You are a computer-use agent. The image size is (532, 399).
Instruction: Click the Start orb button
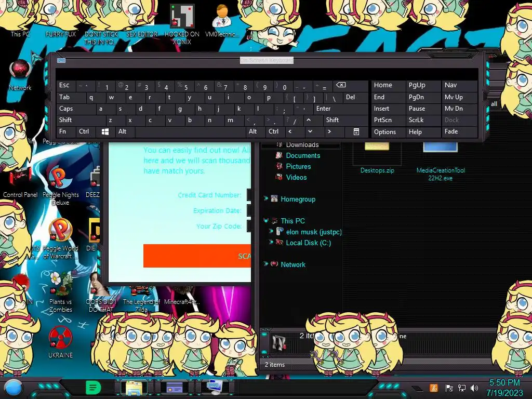click(13, 388)
